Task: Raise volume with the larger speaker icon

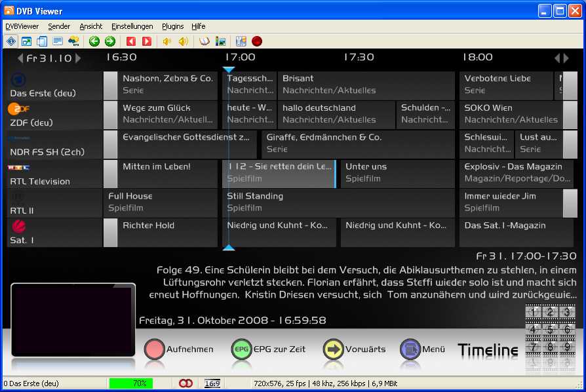Action: (183, 41)
